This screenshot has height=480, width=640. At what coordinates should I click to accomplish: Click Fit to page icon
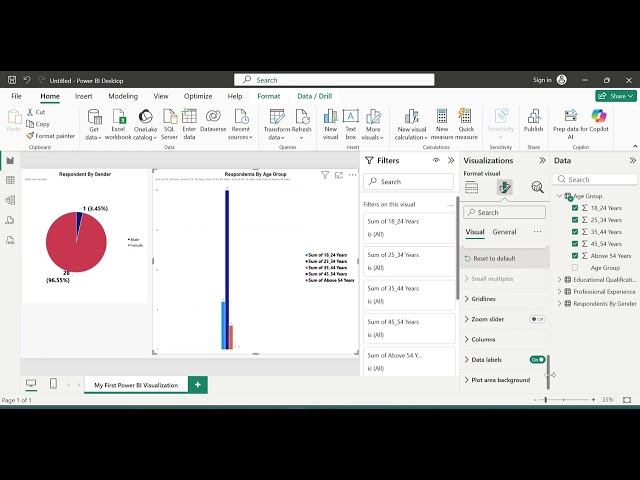[627, 400]
